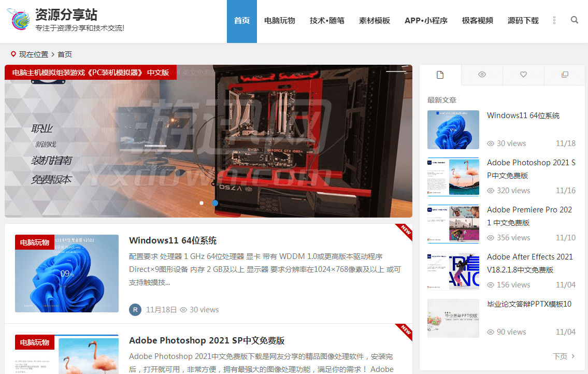Expand the three-dot more menu in navigation
The height and width of the screenshot is (374, 588).
(554, 20)
